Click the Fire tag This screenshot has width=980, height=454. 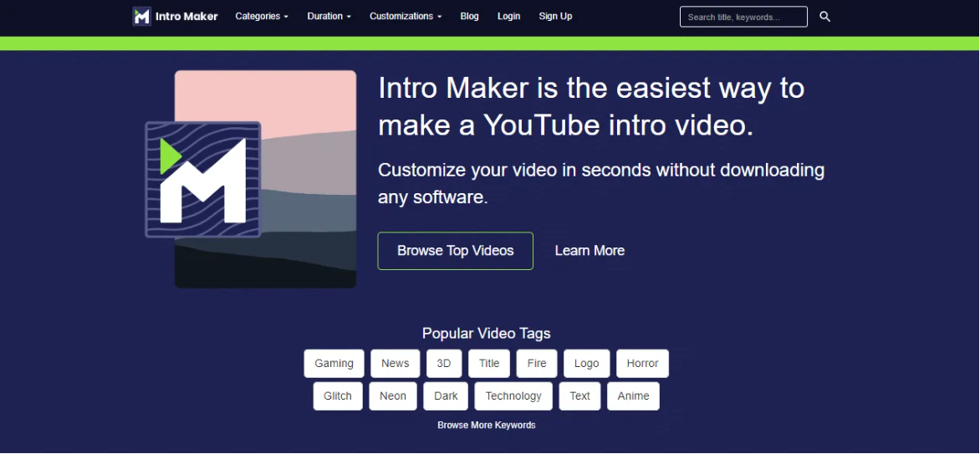pyautogui.click(x=537, y=364)
